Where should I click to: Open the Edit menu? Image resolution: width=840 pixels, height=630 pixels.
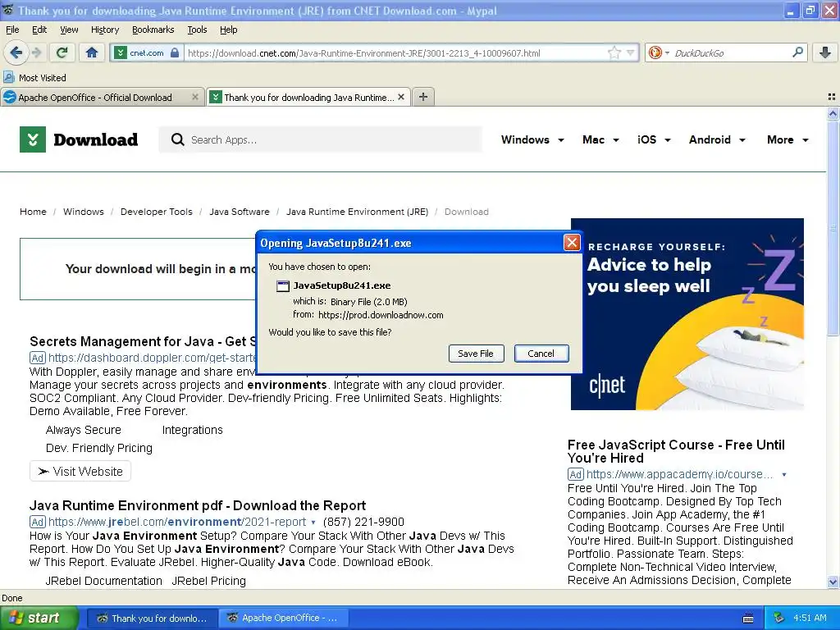39,30
